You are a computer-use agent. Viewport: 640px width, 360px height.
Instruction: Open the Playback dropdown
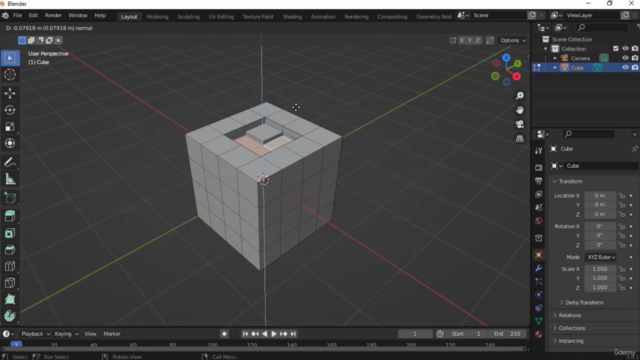(x=36, y=334)
